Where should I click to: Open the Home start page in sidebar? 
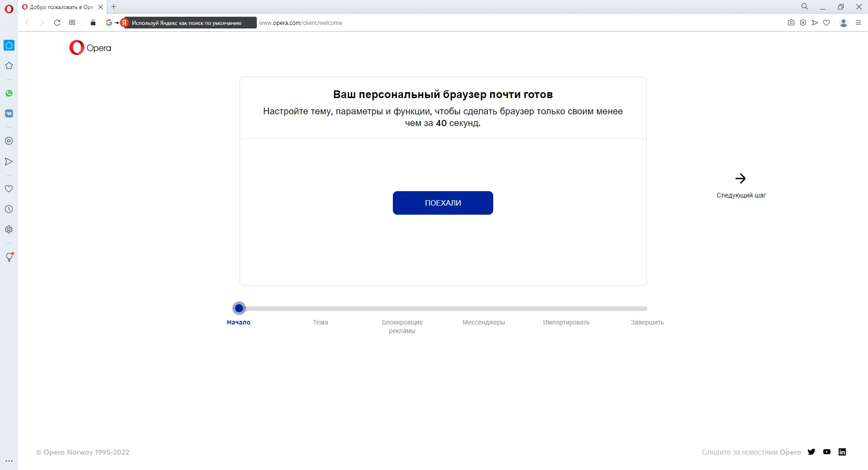click(9, 45)
